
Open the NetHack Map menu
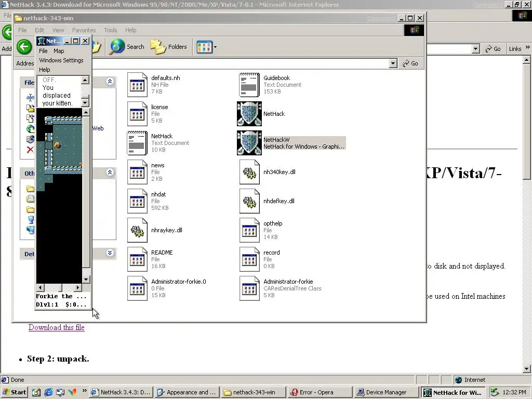pyautogui.click(x=59, y=51)
